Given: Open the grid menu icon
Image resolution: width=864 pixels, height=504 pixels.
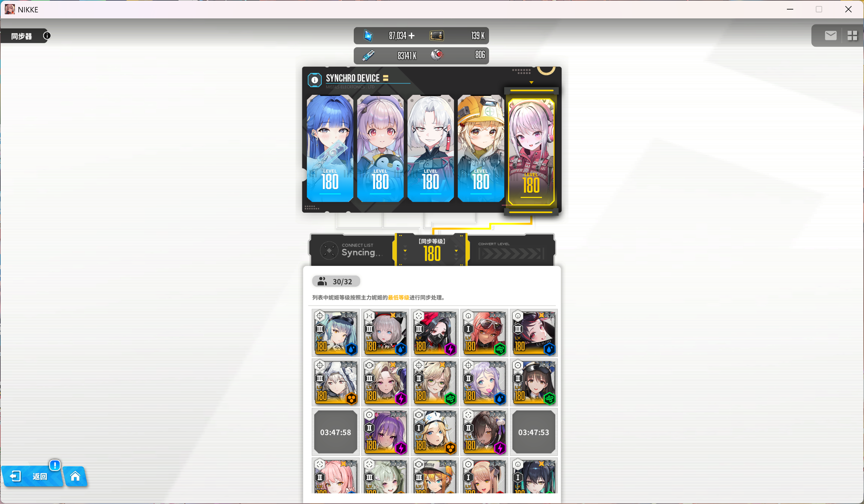Looking at the screenshot, I should tap(852, 35).
